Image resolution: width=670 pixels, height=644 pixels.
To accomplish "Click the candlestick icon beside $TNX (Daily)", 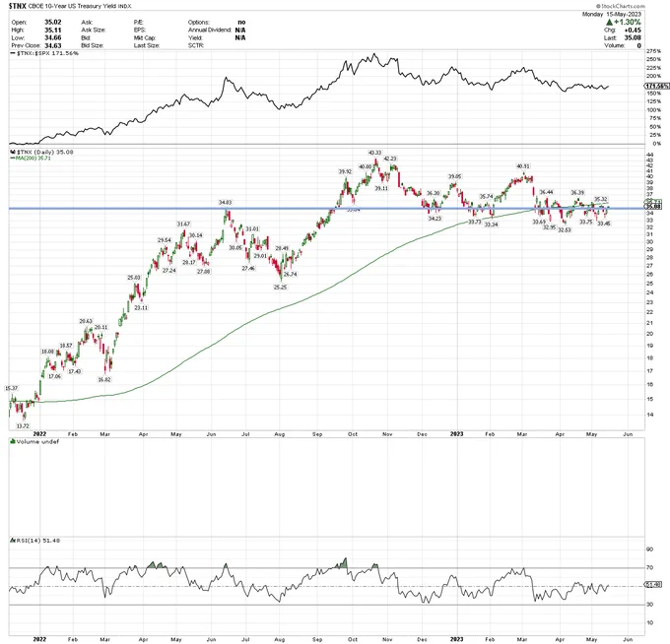I will click(x=13, y=152).
